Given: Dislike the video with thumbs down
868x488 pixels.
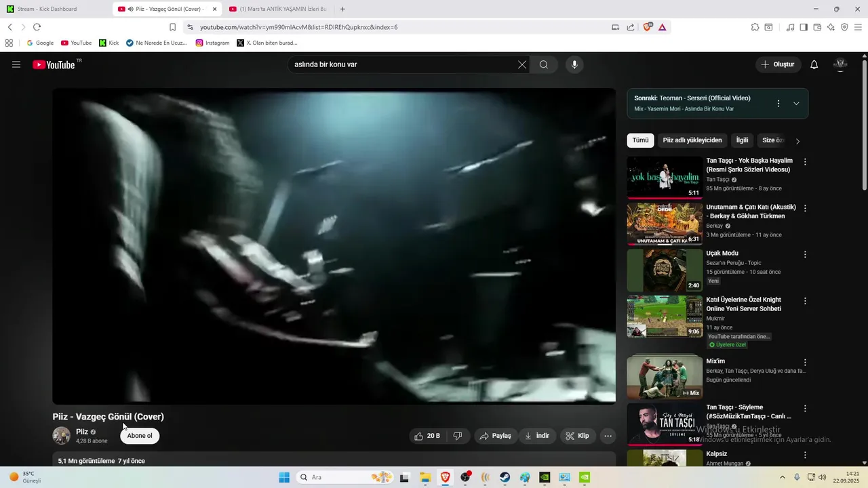Looking at the screenshot, I should pos(458,436).
